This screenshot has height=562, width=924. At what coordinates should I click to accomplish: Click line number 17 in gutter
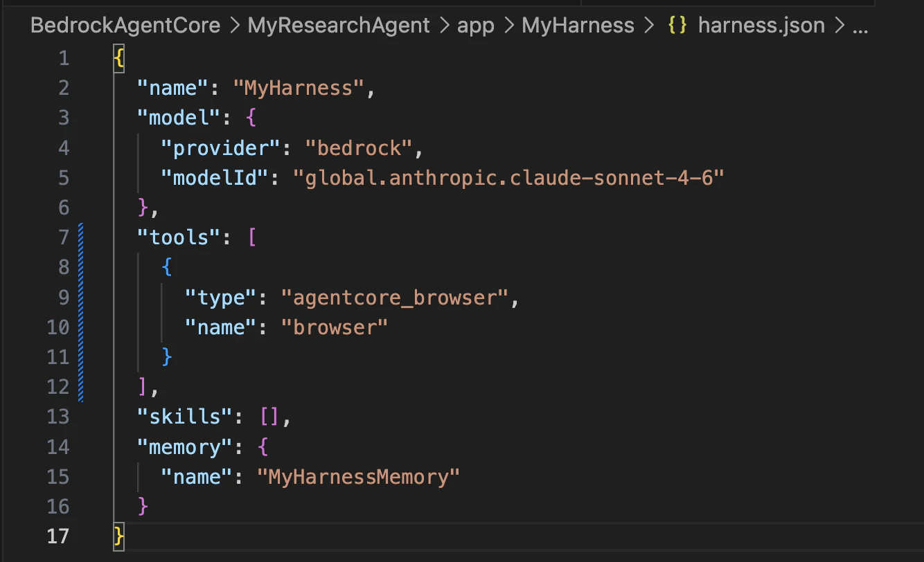click(x=58, y=536)
